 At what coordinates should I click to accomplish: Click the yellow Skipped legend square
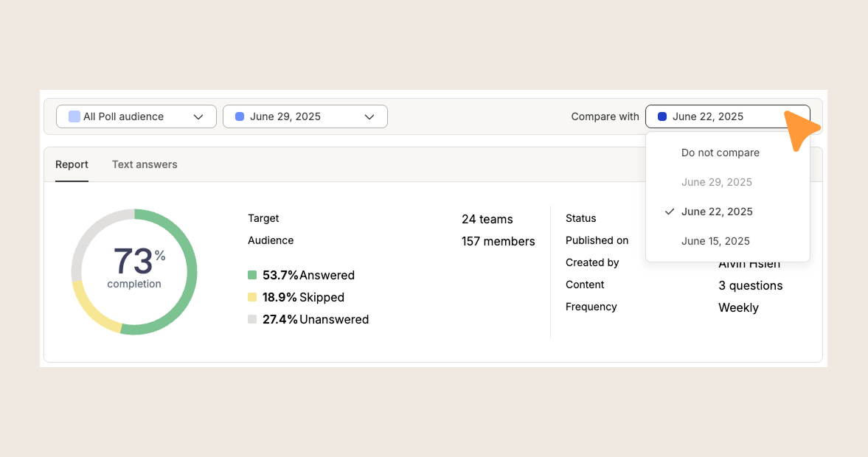(252, 297)
